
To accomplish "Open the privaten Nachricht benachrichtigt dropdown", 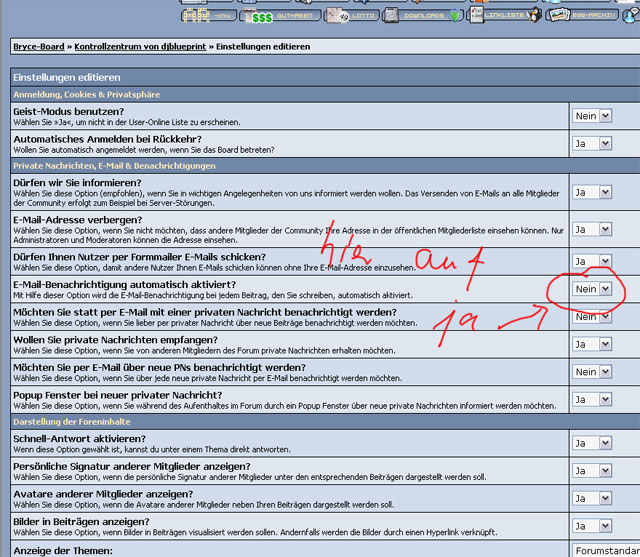I will coord(592,317).
